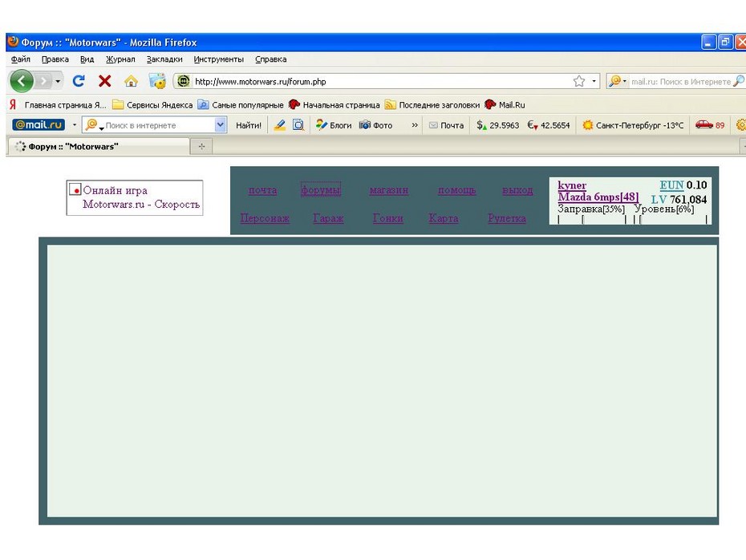Click the red car traffic indicator 89

709,125
